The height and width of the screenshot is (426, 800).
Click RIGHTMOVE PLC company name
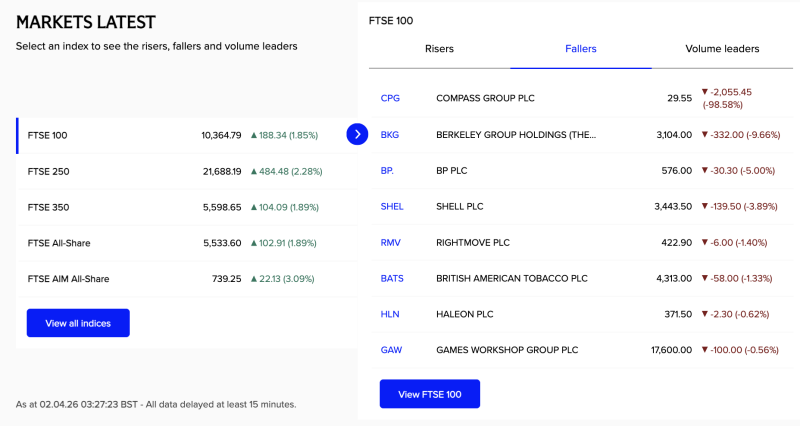pos(473,242)
